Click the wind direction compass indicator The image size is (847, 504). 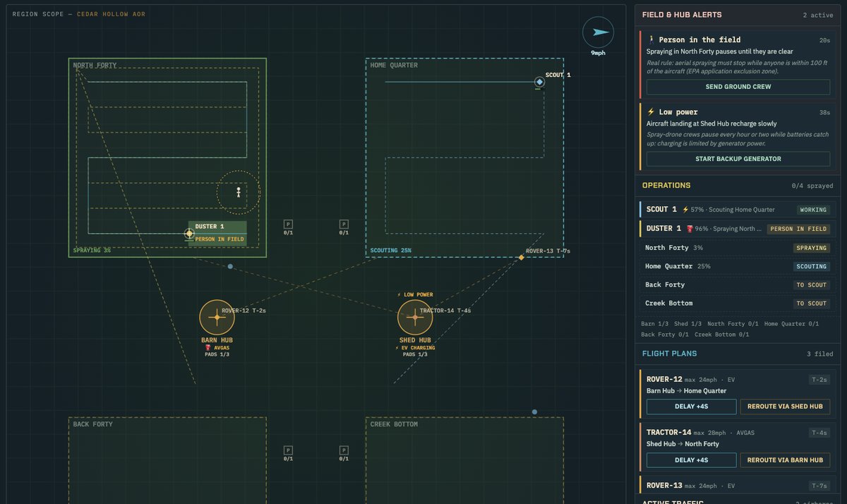599,32
